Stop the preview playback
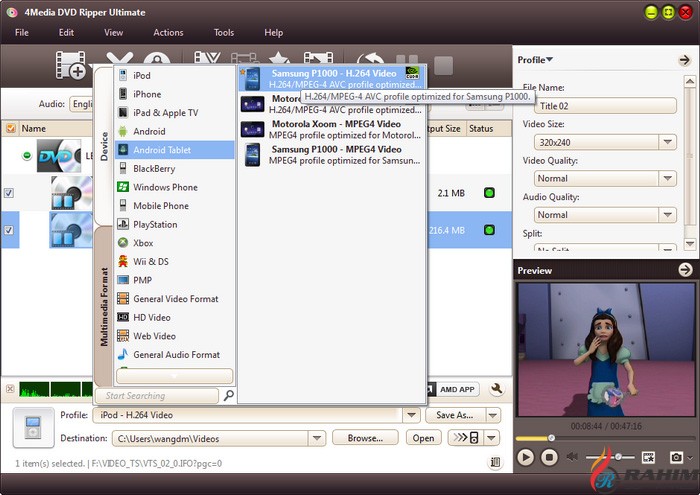The width and height of the screenshot is (700, 495). [549, 457]
